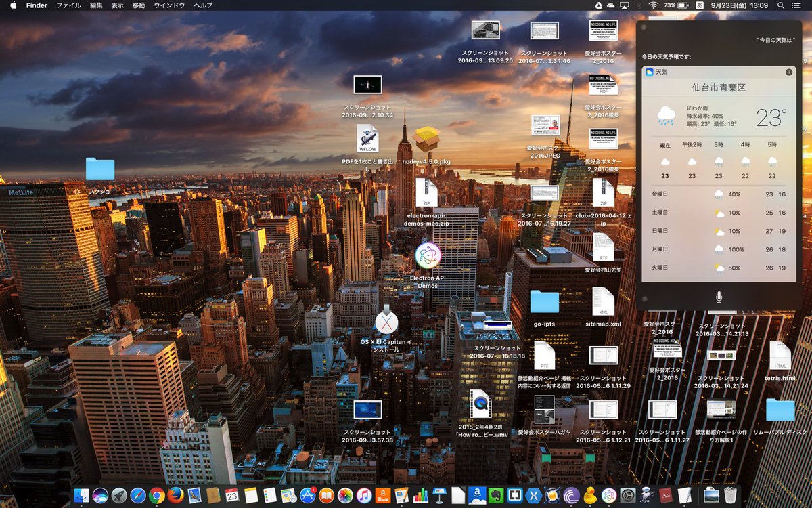This screenshot has height=508, width=812.
Task: Launch Firefox from the Dock
Action: pyautogui.click(x=176, y=495)
